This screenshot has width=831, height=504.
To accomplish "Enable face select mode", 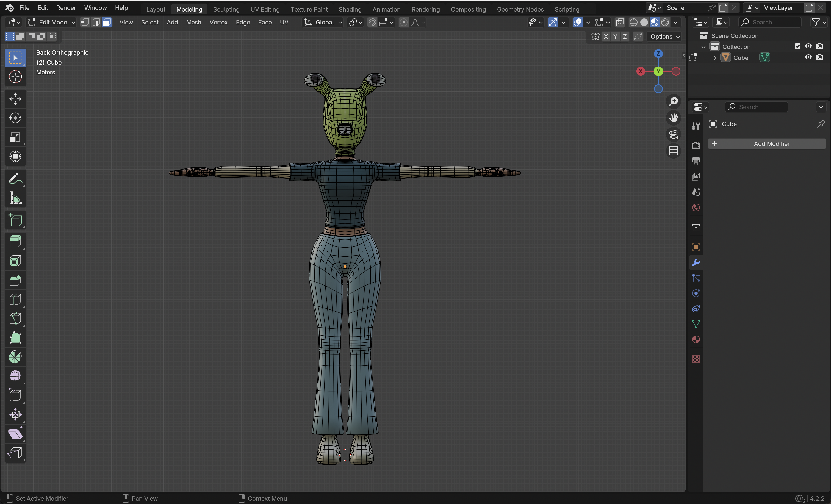I will [x=107, y=22].
